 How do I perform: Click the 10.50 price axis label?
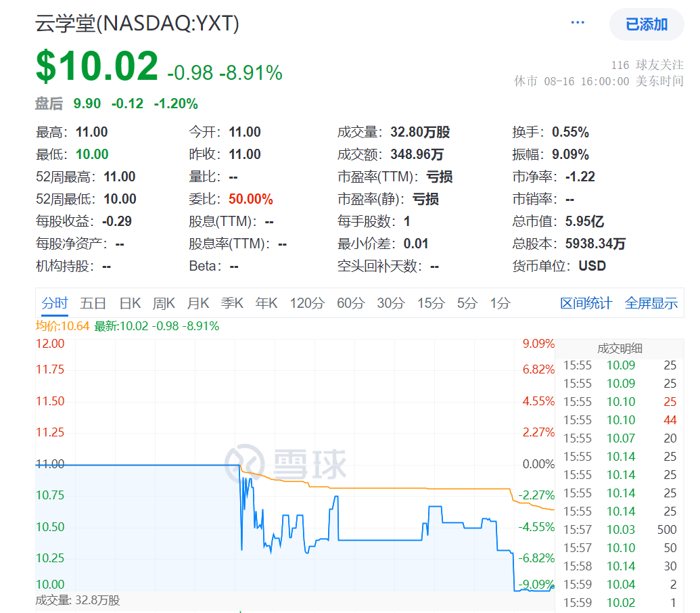pos(50,527)
